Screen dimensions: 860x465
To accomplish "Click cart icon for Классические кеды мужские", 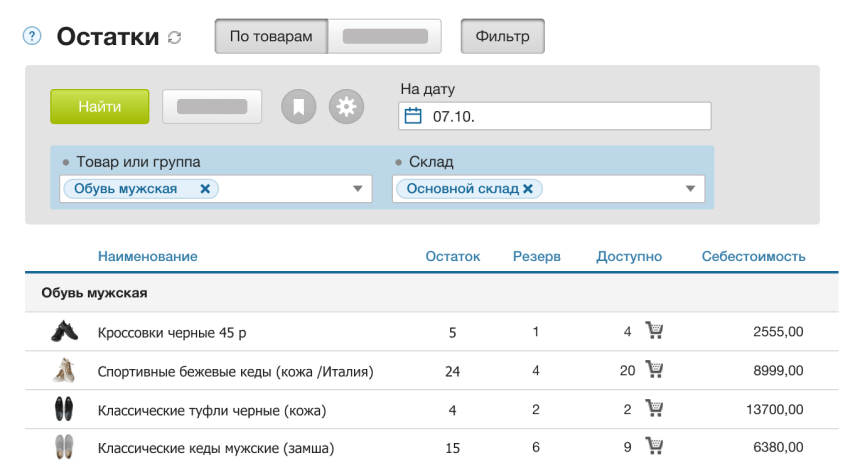I will [655, 446].
